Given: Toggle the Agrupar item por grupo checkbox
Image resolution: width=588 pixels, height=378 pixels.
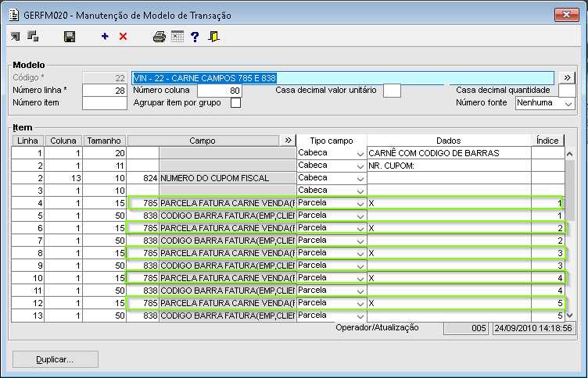Looking at the screenshot, I should (235, 102).
